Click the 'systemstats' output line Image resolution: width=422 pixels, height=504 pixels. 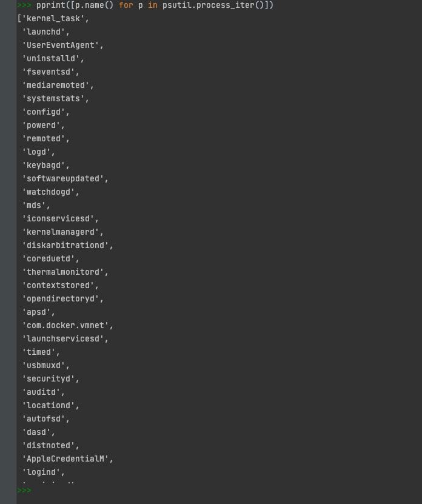[55, 99]
